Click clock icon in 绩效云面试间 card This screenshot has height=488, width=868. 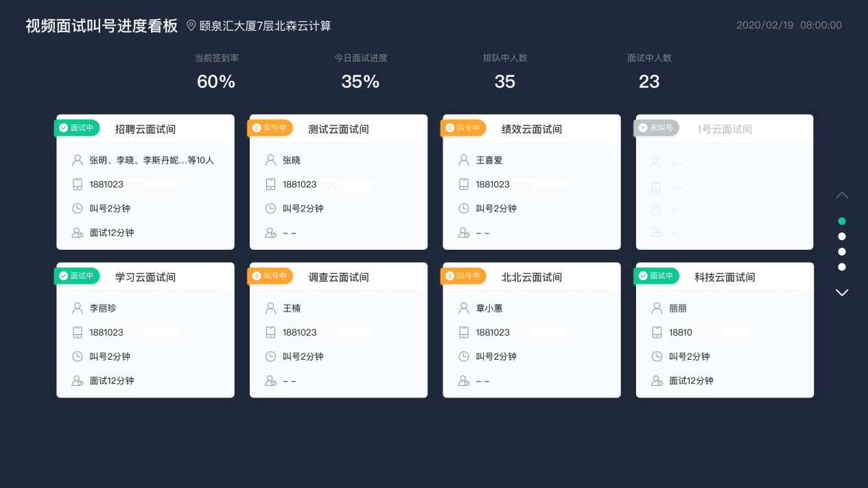point(464,208)
